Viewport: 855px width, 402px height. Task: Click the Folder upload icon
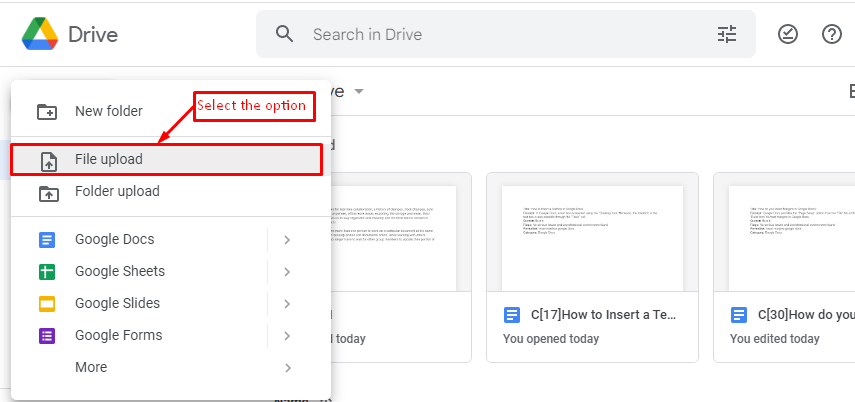[x=49, y=193]
